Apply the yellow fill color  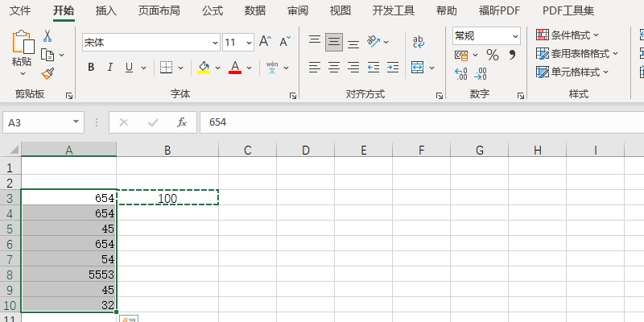point(204,68)
